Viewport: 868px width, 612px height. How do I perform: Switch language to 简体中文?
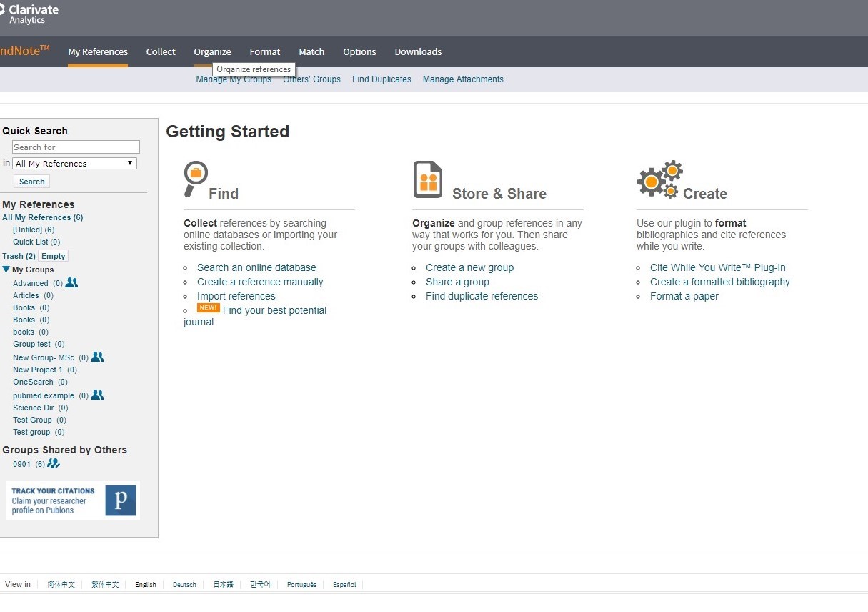[x=61, y=584]
